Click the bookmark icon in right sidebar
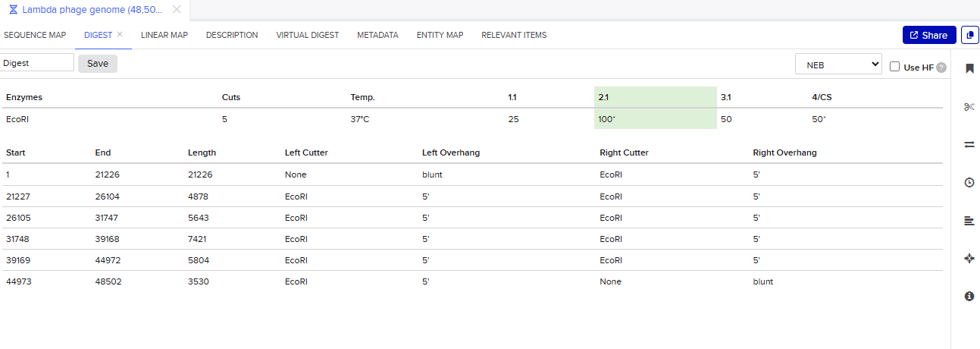The height and width of the screenshot is (349, 980). pos(969,69)
